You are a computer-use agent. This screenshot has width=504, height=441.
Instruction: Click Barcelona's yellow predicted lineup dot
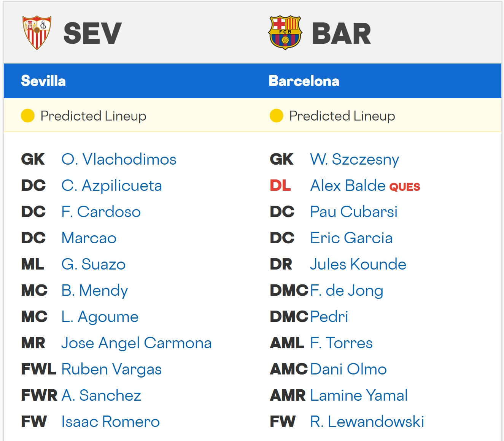[277, 116]
